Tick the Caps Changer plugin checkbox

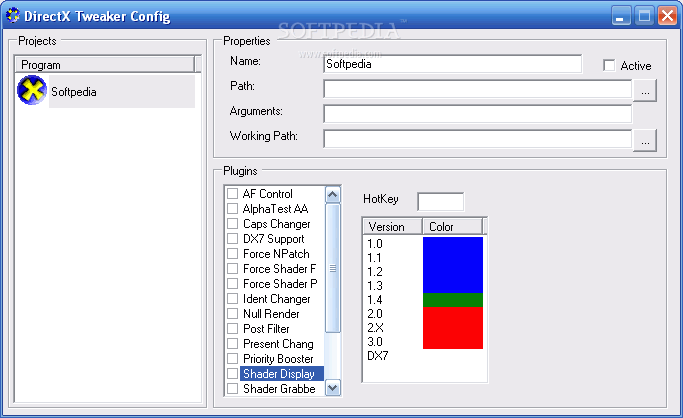233,223
